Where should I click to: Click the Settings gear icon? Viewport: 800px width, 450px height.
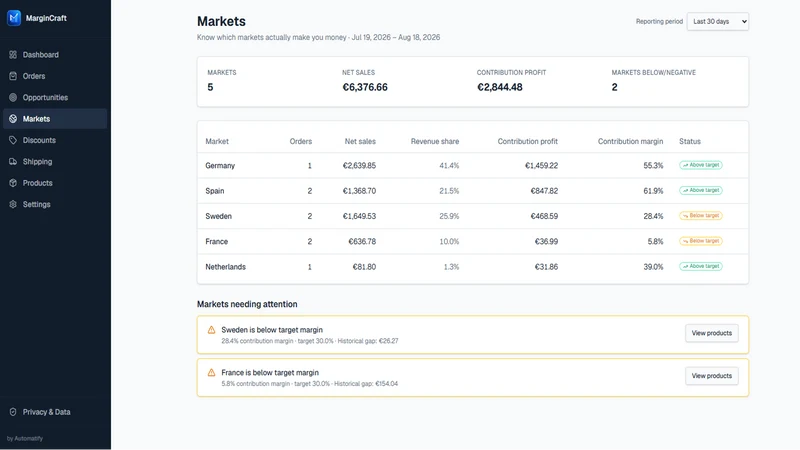pyautogui.click(x=13, y=205)
